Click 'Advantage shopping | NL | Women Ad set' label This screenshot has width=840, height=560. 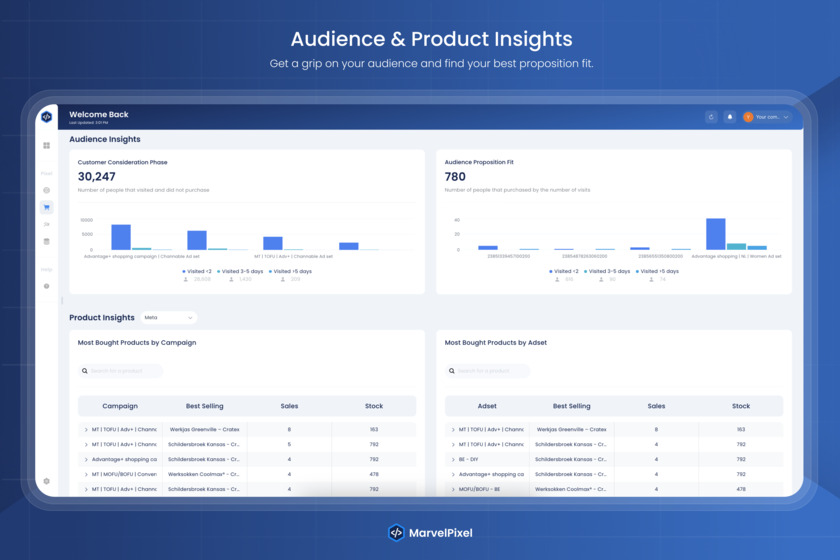(737, 257)
